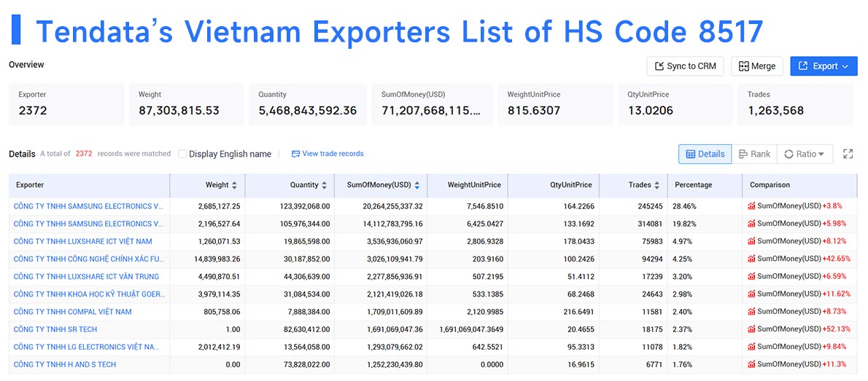868x381 pixels.
Task: Click comparison chart icon for +52.13% row
Action: click(x=751, y=329)
